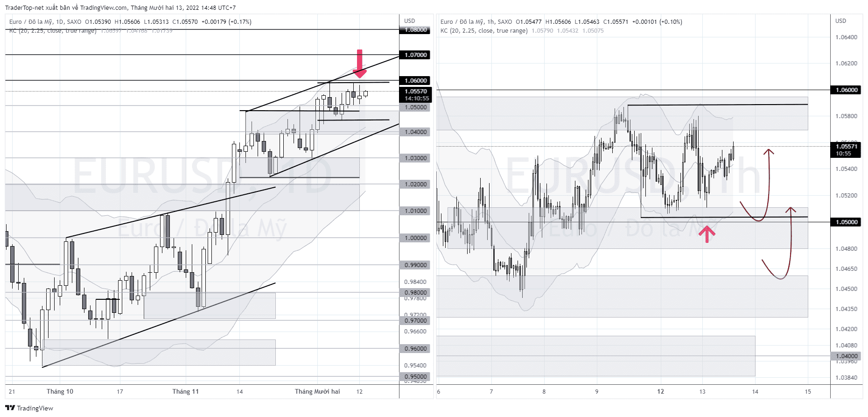868x417 pixels.
Task: Click the 0.96600 price axis value
Action: [x=415, y=332]
